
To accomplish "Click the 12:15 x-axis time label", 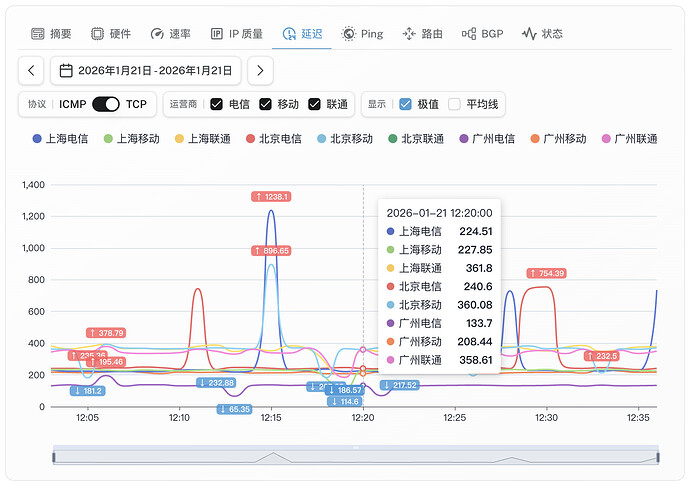I will coord(271,418).
